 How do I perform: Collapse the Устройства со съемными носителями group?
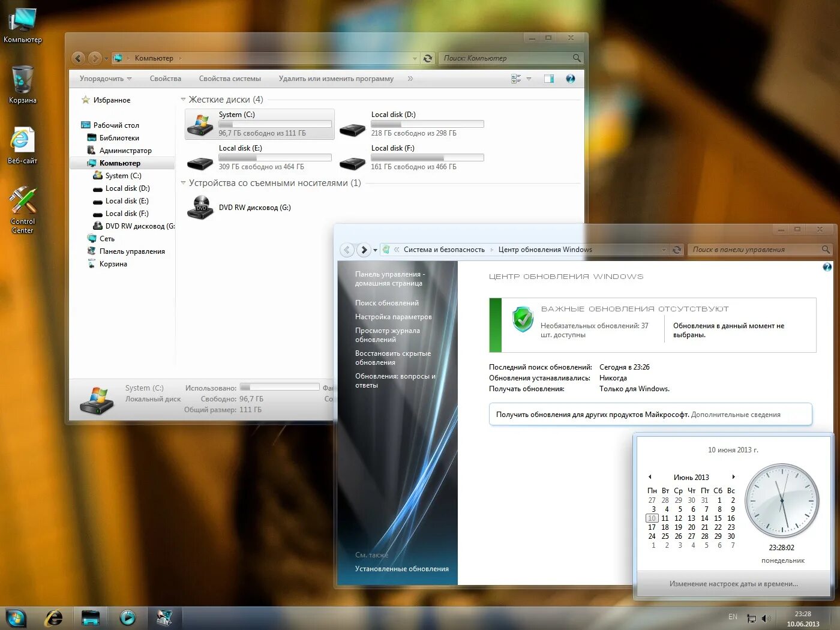(x=184, y=183)
